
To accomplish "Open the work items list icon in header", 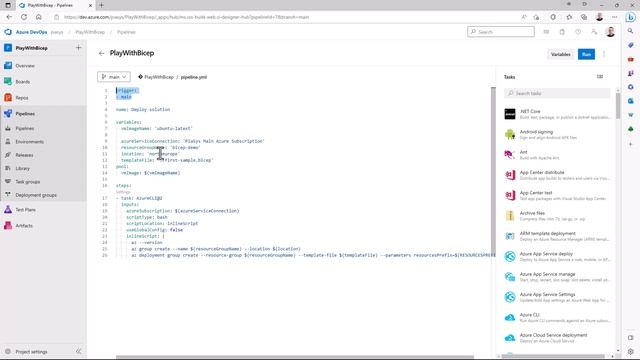I will pos(546,32).
